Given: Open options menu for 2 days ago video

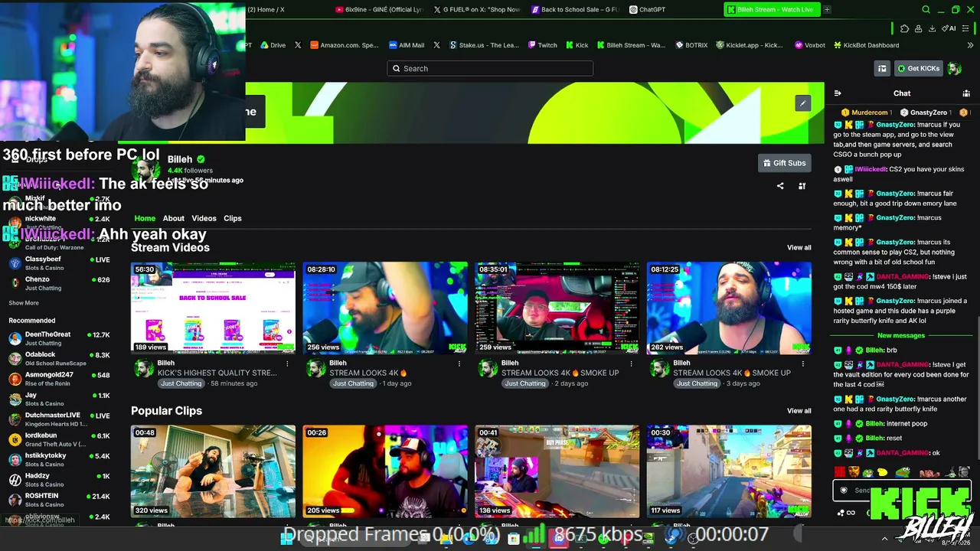Looking at the screenshot, I should click(631, 364).
